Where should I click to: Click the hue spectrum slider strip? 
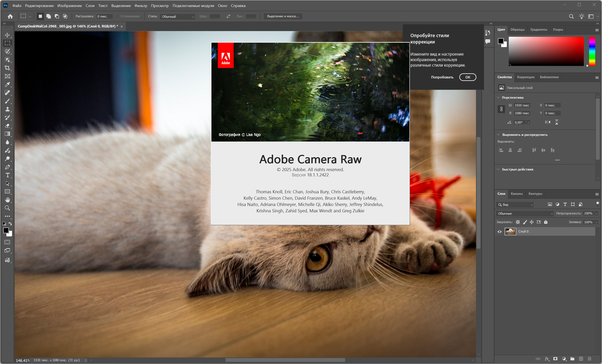coord(592,51)
